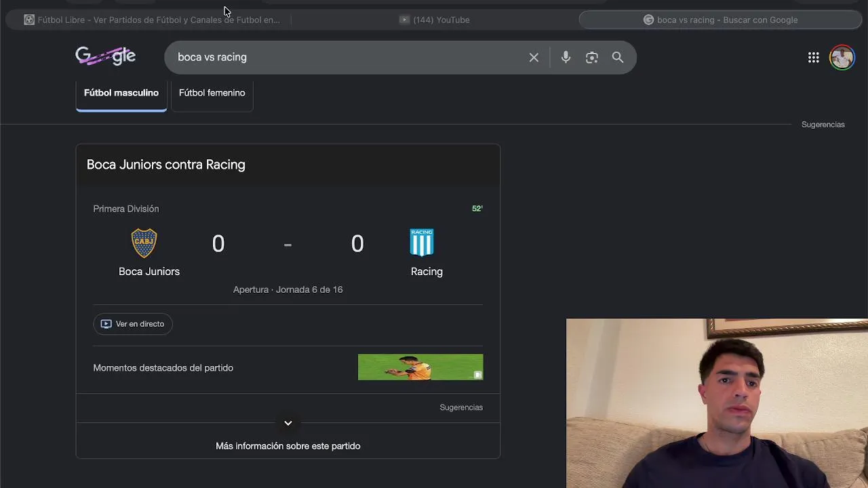Click the YouTube tab favicon

(x=404, y=20)
